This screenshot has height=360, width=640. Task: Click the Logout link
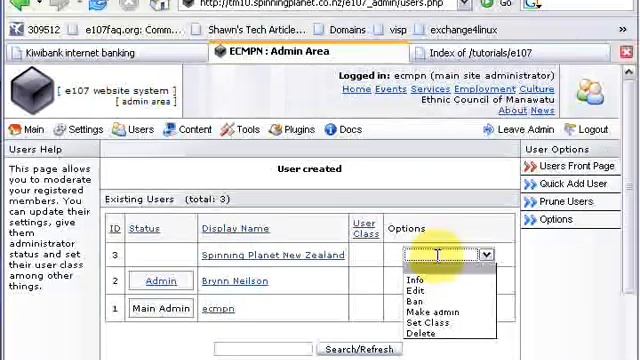point(593,130)
